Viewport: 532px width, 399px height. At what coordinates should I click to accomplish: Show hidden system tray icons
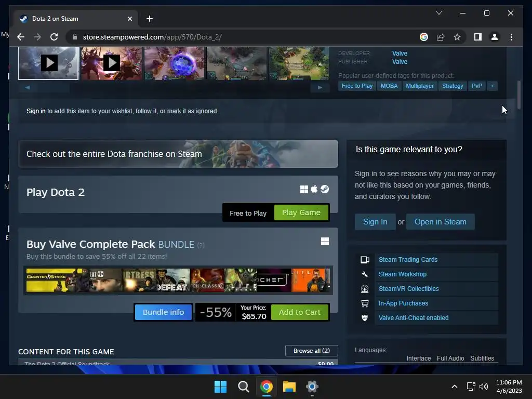455,387
